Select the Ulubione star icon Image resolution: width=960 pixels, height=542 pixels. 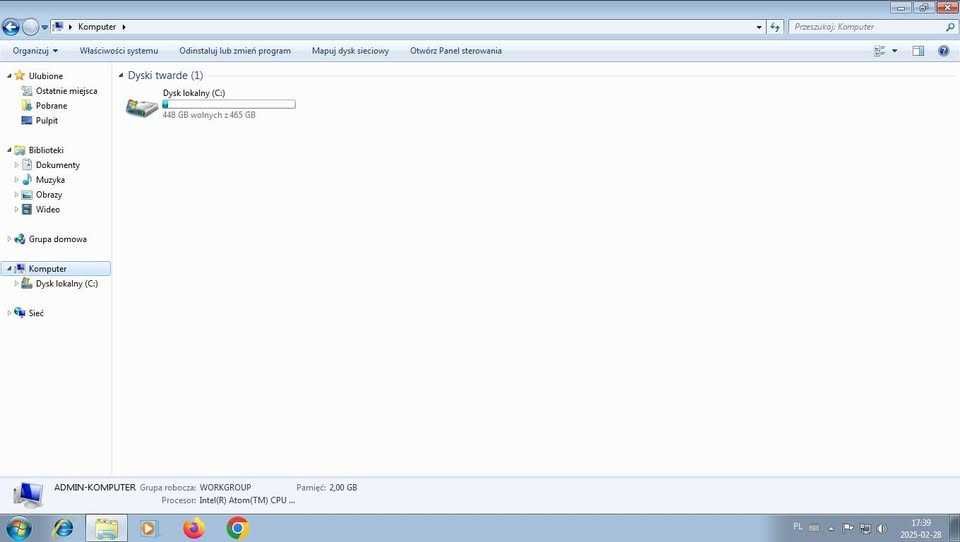[x=20, y=75]
